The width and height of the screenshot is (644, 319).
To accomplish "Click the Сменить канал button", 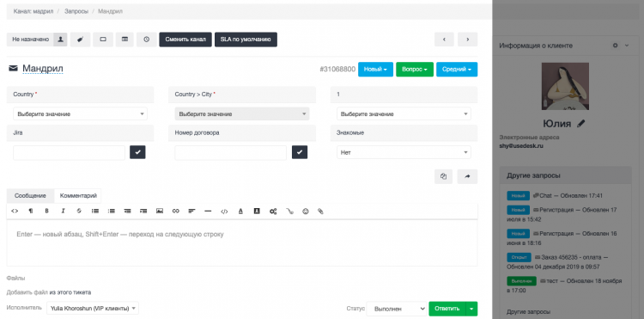I will point(185,40).
